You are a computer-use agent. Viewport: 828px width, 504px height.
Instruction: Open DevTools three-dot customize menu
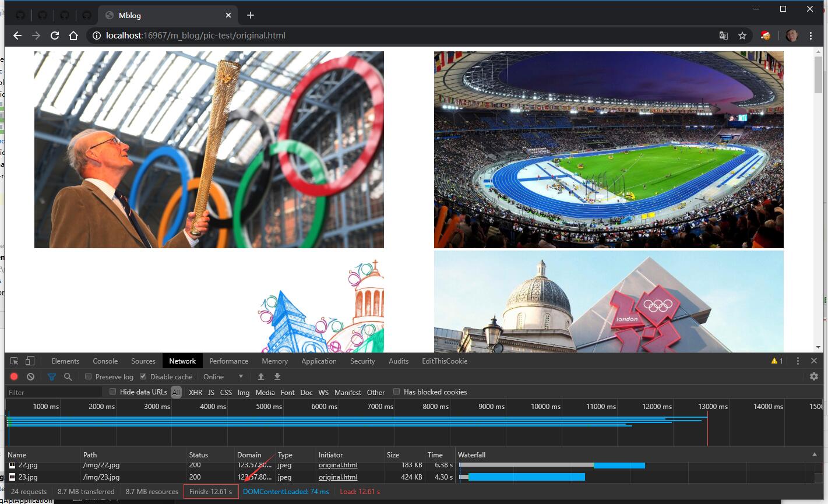pos(798,361)
